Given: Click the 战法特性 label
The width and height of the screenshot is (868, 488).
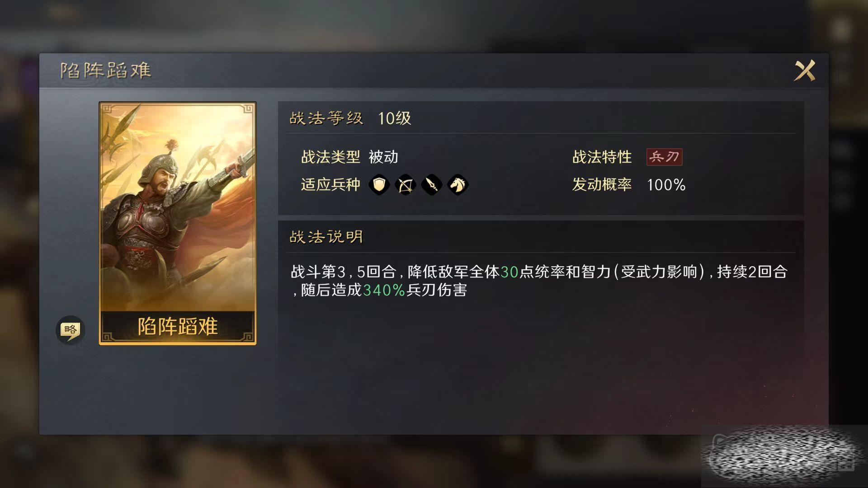Looking at the screenshot, I should coord(602,157).
